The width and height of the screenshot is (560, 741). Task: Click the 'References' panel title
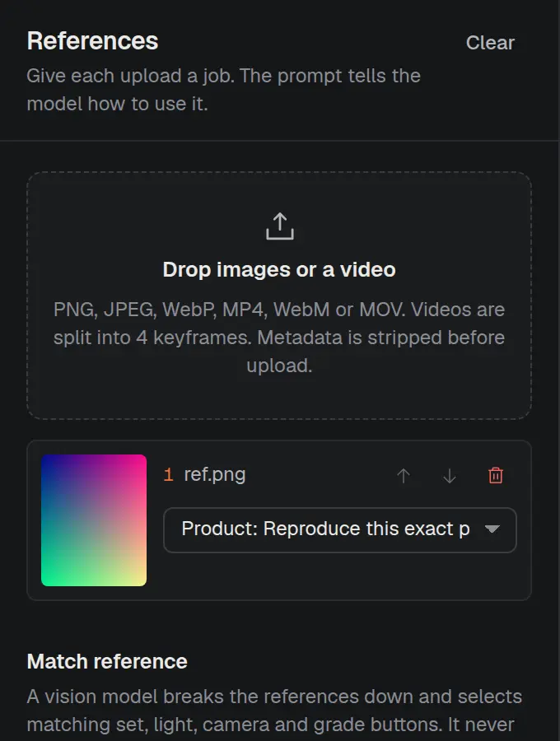92,41
